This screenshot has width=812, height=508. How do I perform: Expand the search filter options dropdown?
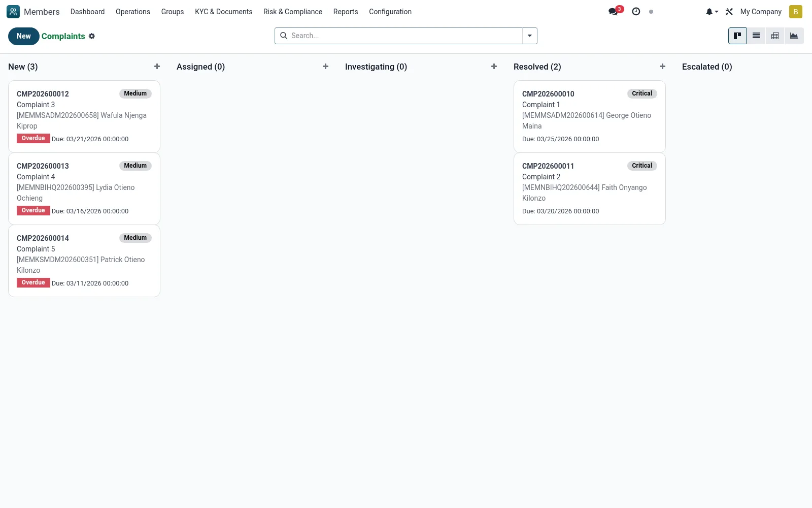coord(529,36)
